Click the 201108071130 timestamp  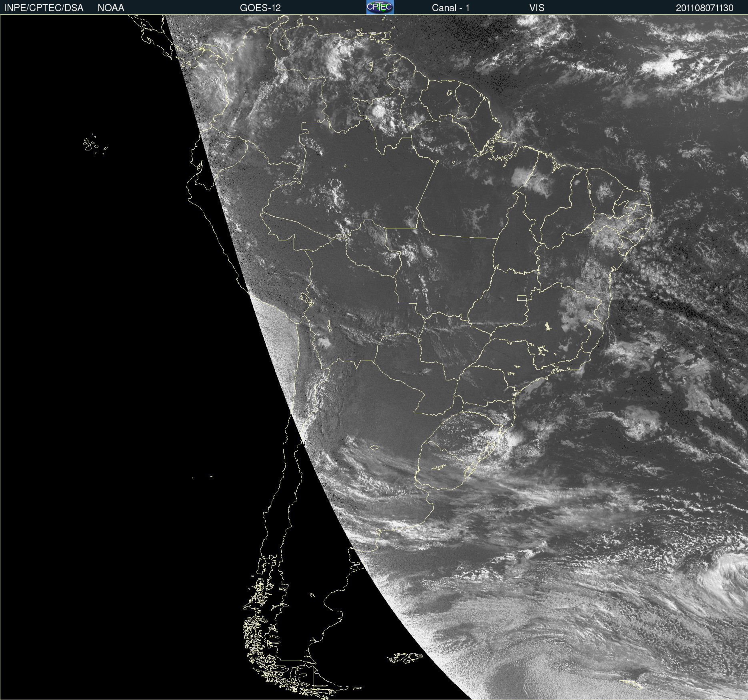coord(704,8)
